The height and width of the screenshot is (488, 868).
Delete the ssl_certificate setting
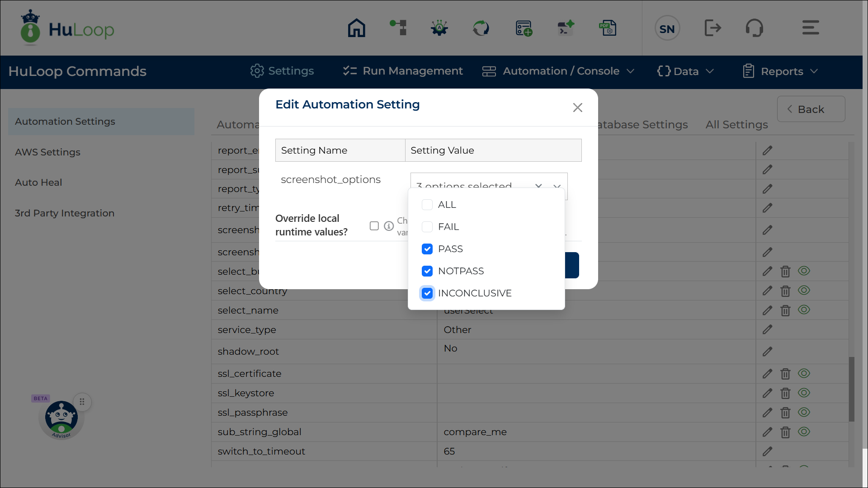785,374
